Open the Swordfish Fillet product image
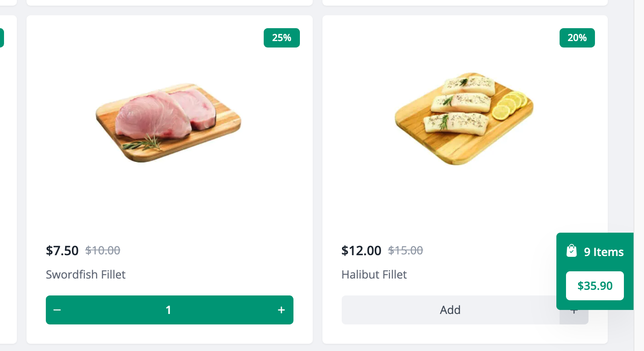 pyautogui.click(x=168, y=123)
